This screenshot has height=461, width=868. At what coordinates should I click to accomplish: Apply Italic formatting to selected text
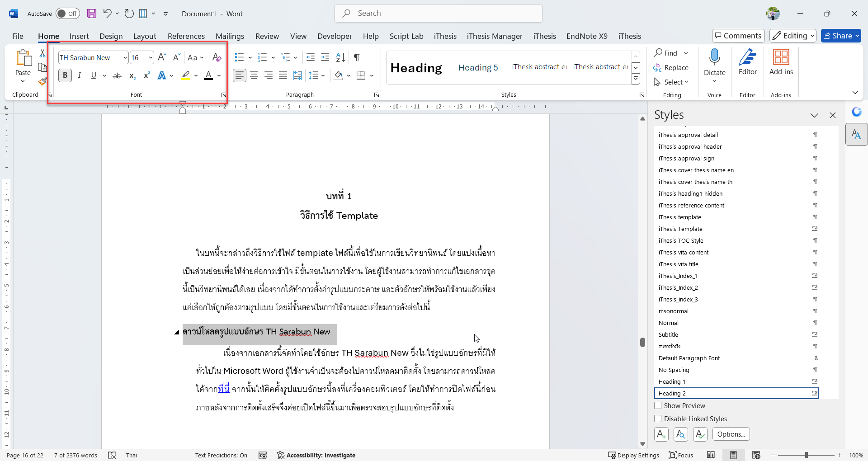tap(80, 75)
